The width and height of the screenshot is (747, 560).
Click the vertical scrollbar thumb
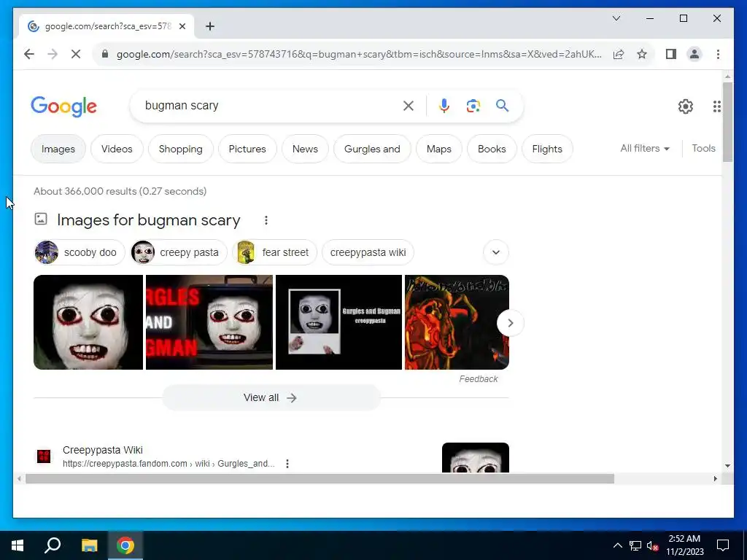pyautogui.click(x=727, y=122)
